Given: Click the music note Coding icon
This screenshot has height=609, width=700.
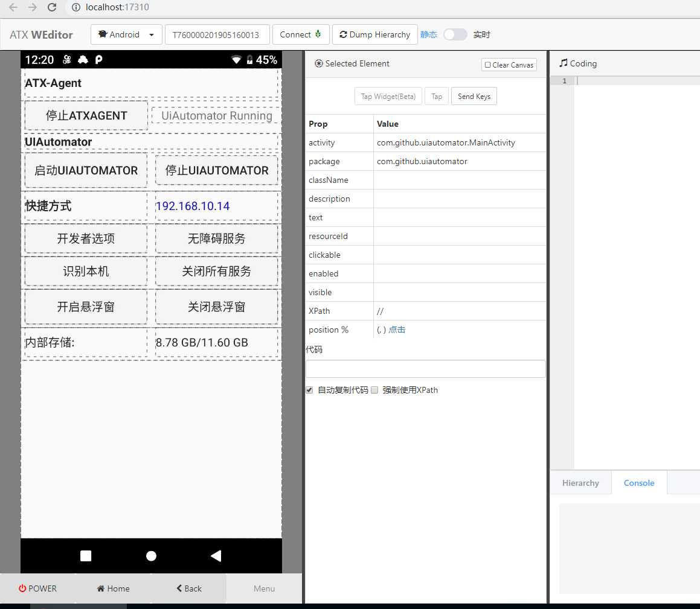Looking at the screenshot, I should click(x=564, y=63).
